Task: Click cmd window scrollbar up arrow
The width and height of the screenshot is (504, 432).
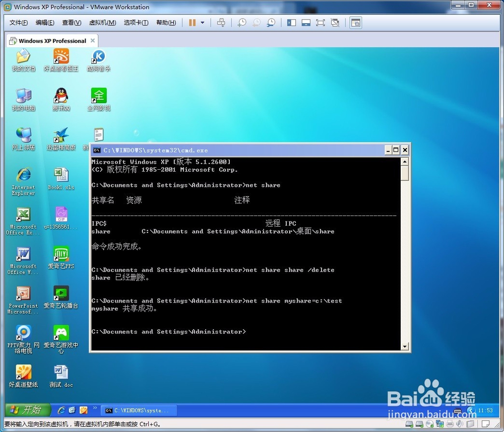Action: (x=405, y=161)
